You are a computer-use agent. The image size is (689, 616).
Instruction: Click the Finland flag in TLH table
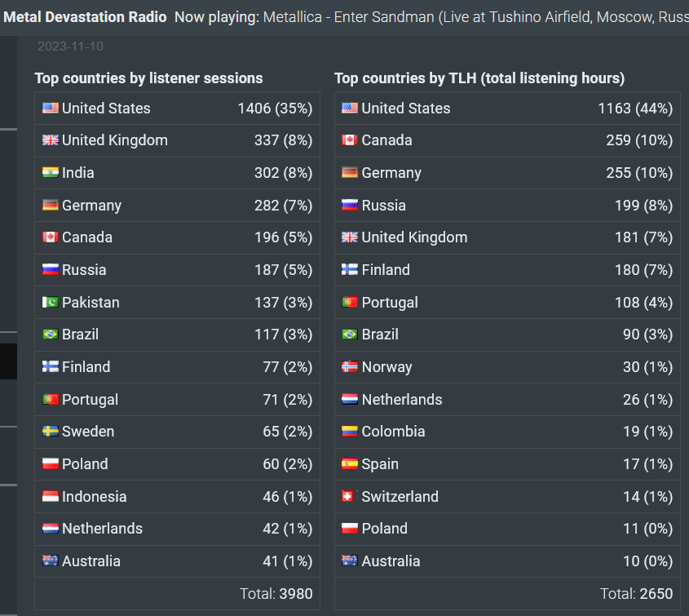coord(350,269)
